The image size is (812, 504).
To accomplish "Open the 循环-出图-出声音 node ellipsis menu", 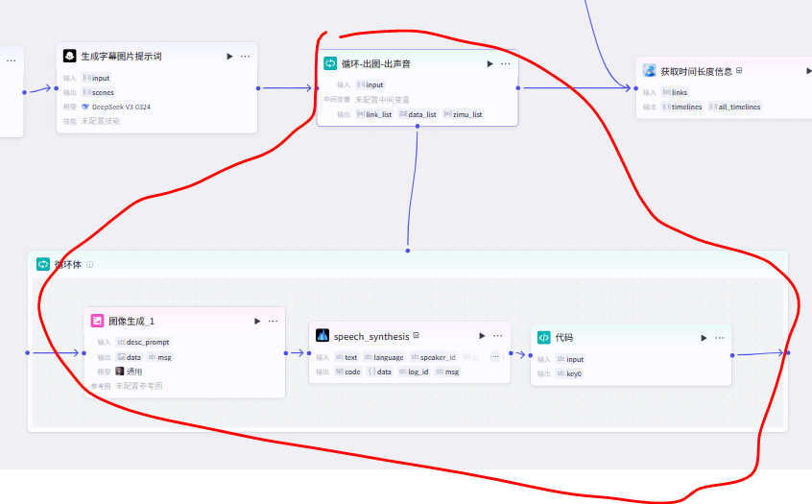I will coord(506,63).
